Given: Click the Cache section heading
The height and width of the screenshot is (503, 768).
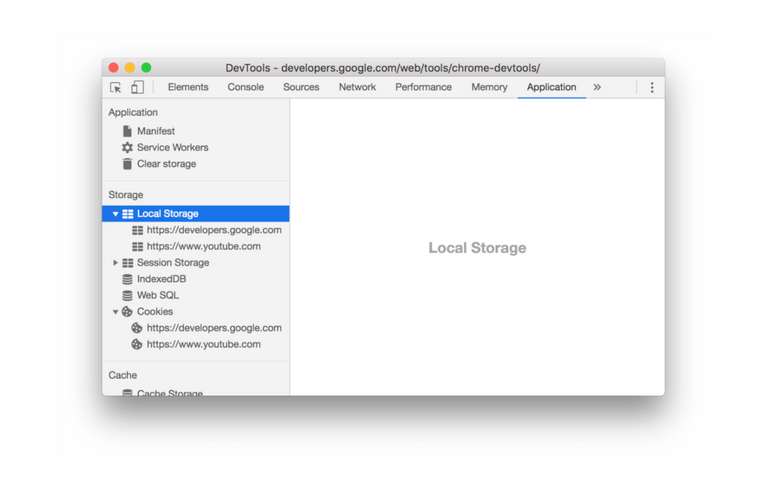Looking at the screenshot, I should [122, 375].
